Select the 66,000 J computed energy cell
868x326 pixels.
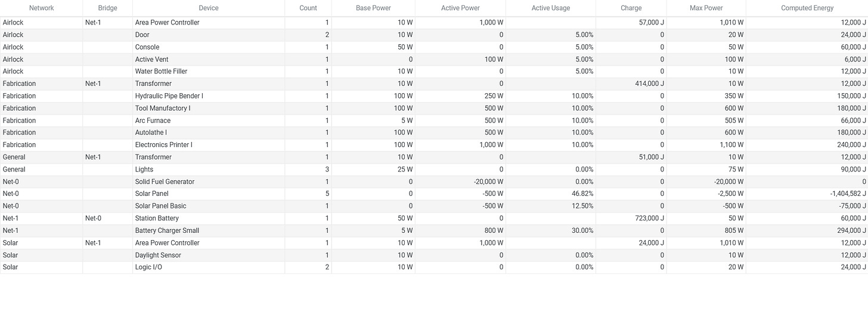(807, 121)
